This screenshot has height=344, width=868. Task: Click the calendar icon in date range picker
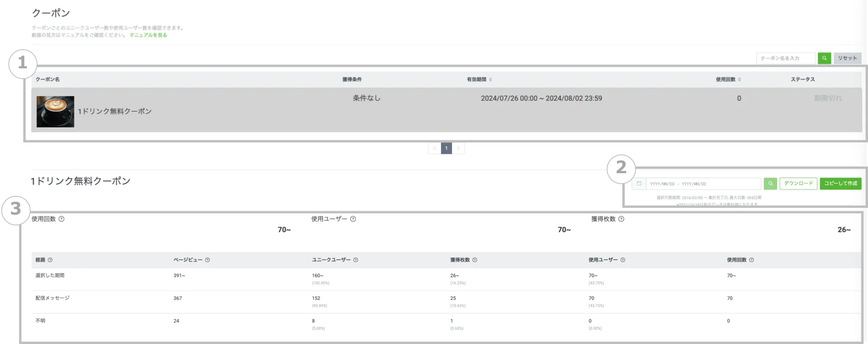coord(639,184)
